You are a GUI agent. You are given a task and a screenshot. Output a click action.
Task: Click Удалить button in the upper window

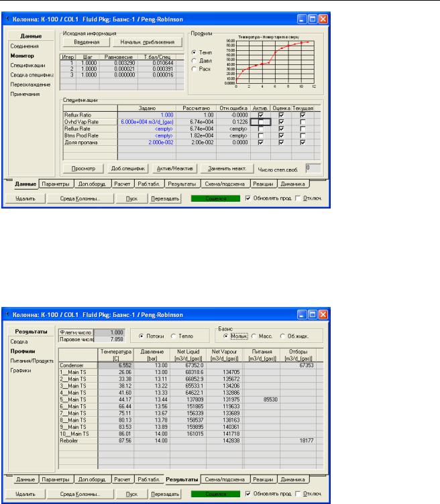(x=25, y=198)
